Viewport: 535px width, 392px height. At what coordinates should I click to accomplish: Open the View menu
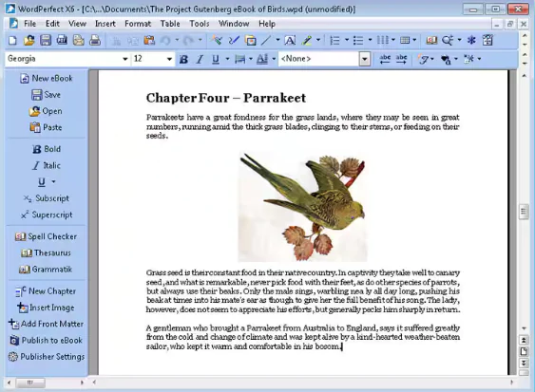[78, 24]
